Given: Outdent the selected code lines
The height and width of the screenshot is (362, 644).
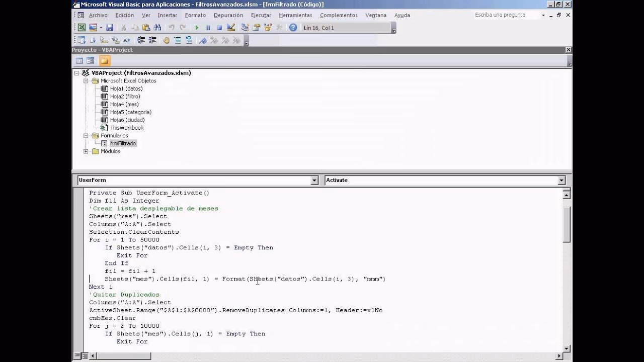Looking at the screenshot, I should coord(152,40).
